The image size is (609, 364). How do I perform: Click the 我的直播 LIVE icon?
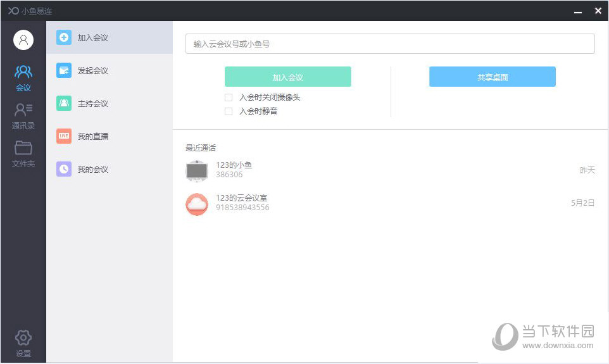coord(64,136)
